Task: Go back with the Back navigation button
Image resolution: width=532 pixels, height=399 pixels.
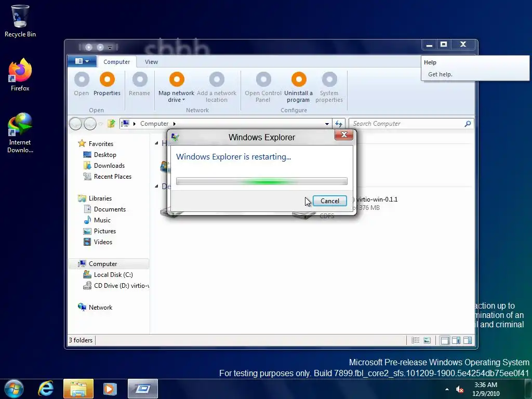Action: (x=75, y=124)
